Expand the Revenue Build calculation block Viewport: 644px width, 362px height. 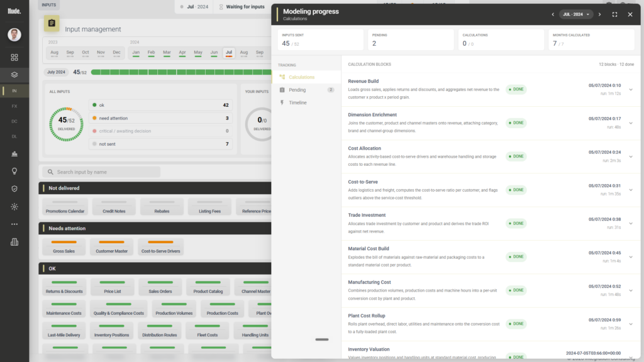[631, 89]
